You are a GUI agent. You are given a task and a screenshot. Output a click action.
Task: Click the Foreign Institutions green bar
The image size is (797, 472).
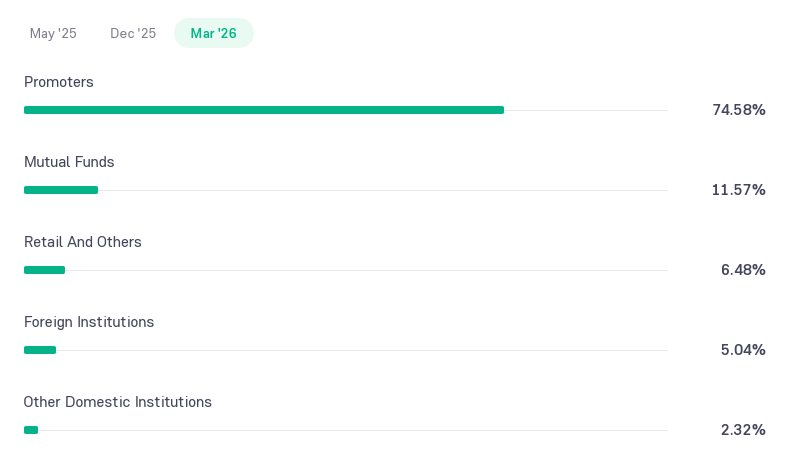(40, 350)
